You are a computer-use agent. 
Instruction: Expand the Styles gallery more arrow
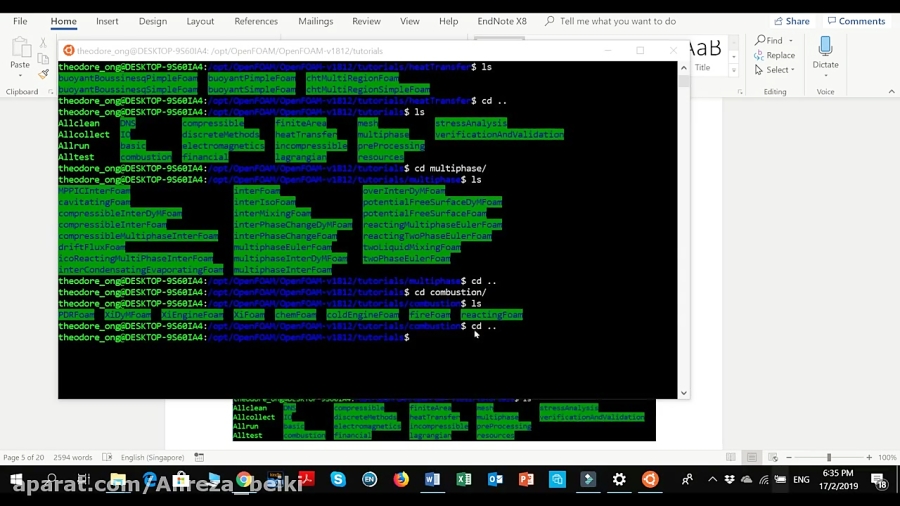click(734, 71)
